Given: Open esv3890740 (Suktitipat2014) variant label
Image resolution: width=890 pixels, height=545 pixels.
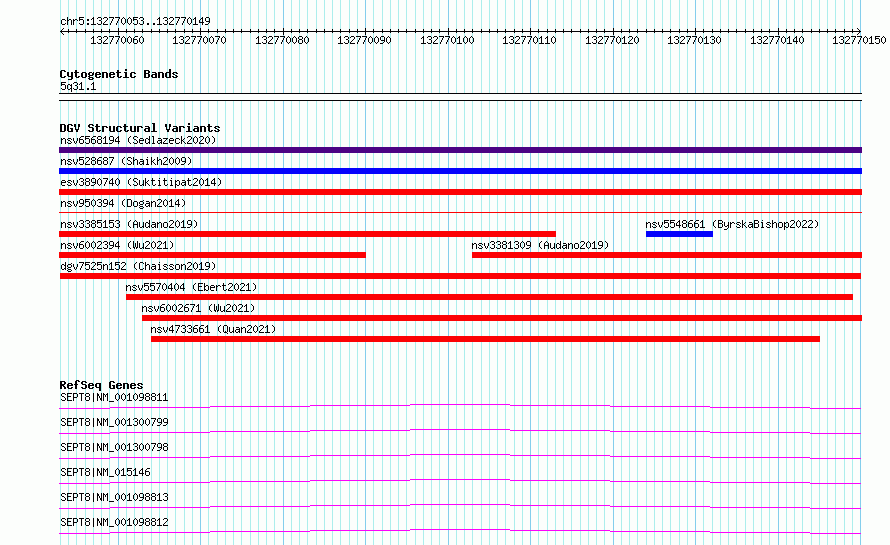Looking at the screenshot, I should click(x=141, y=182).
